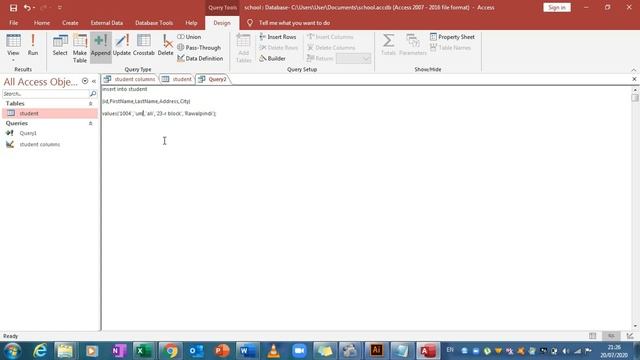The height and width of the screenshot is (360, 640).
Task: Open the Builder tool
Action: pos(272,58)
